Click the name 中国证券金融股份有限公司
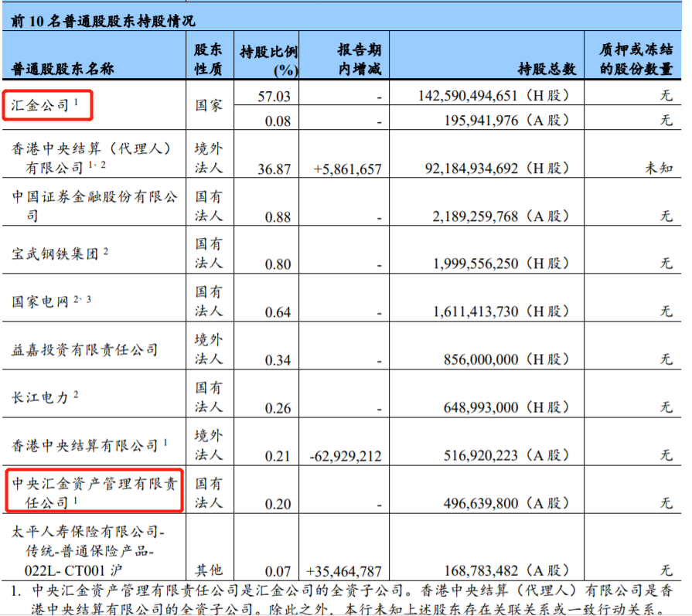The image size is (692, 616). point(94,206)
